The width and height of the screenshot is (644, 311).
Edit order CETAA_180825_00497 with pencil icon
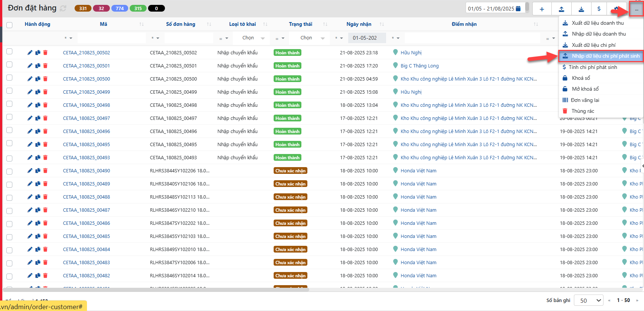point(30,118)
